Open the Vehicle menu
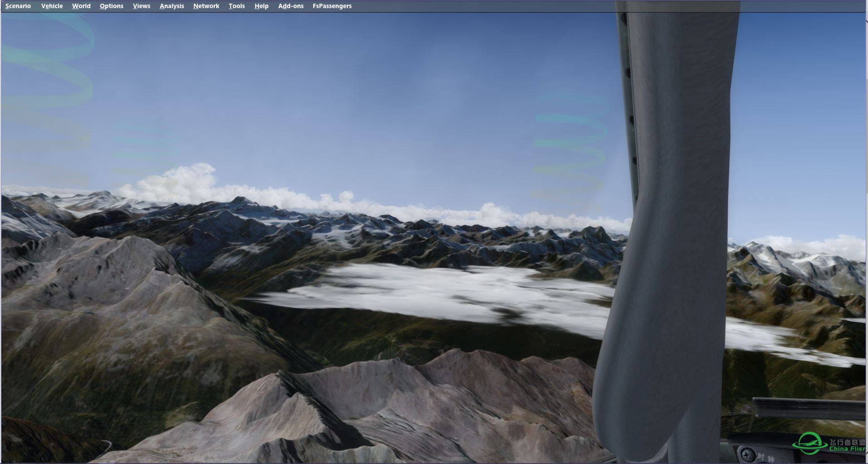Image resolution: width=868 pixels, height=464 pixels. click(52, 6)
